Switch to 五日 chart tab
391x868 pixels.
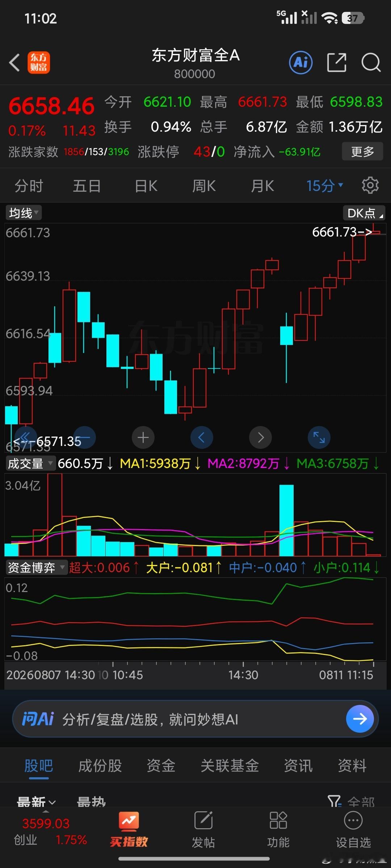tap(87, 186)
